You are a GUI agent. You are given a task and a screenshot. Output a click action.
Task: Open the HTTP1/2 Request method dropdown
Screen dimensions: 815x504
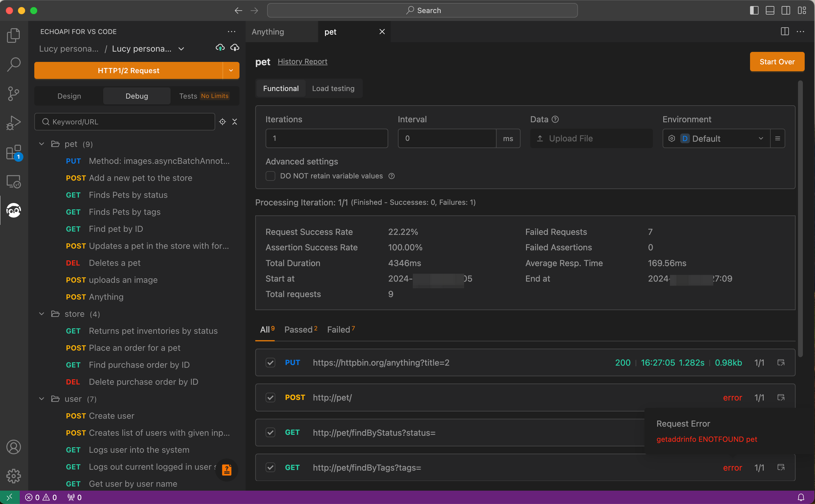pos(232,70)
